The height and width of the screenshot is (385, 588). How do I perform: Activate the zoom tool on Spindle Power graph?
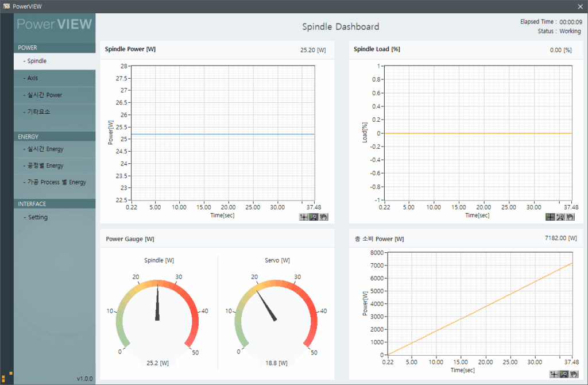point(314,217)
